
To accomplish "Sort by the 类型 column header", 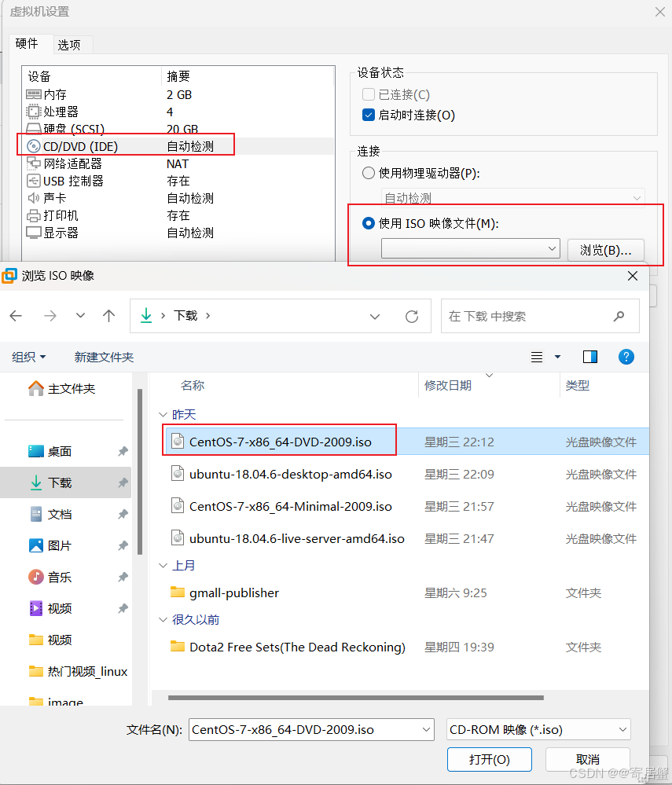I will (x=578, y=386).
